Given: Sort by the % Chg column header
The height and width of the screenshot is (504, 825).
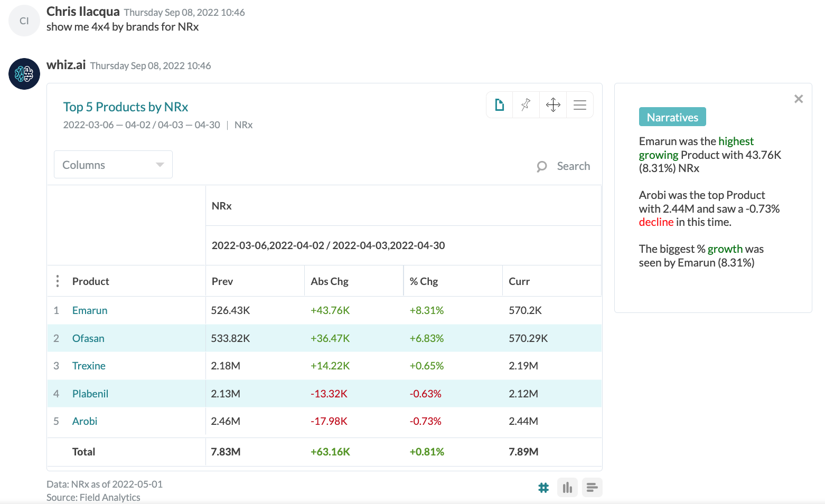Looking at the screenshot, I should [424, 281].
